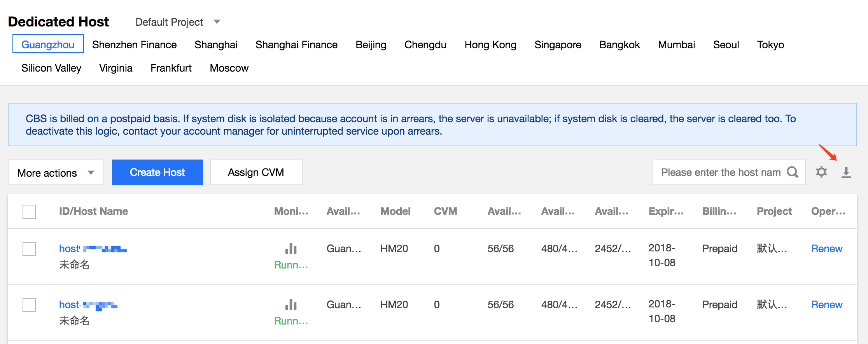
Task: Choose the Frankfurt region tab
Action: pos(171,68)
